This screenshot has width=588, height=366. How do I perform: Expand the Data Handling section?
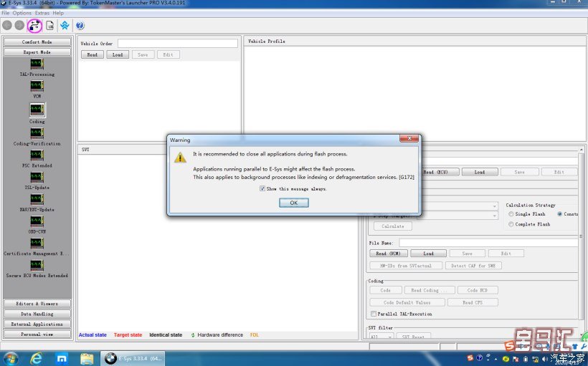tap(37, 314)
